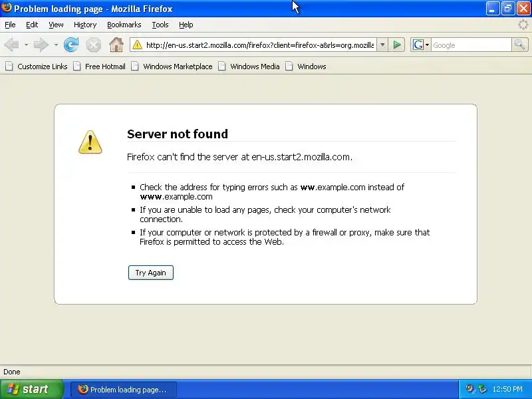The height and width of the screenshot is (399, 532).
Task: Click the Try Again button
Action: (x=151, y=273)
